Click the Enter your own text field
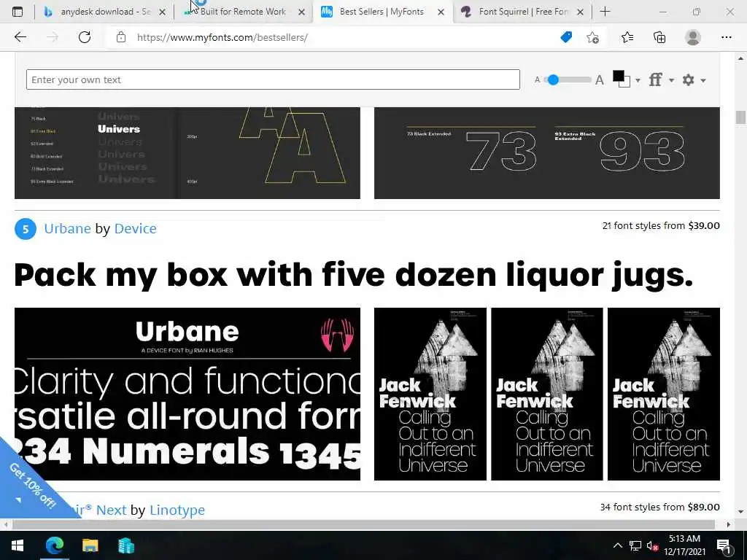Image resolution: width=747 pixels, height=560 pixels. tap(273, 79)
